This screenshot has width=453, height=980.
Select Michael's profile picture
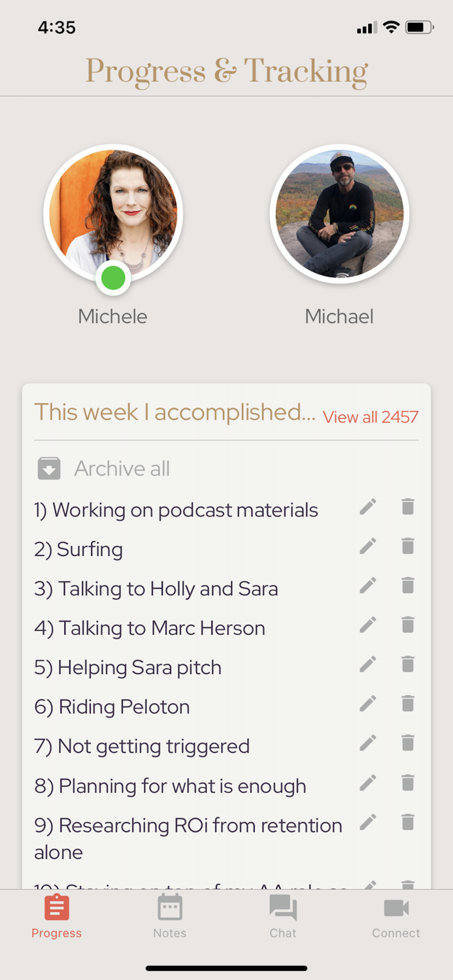click(339, 213)
